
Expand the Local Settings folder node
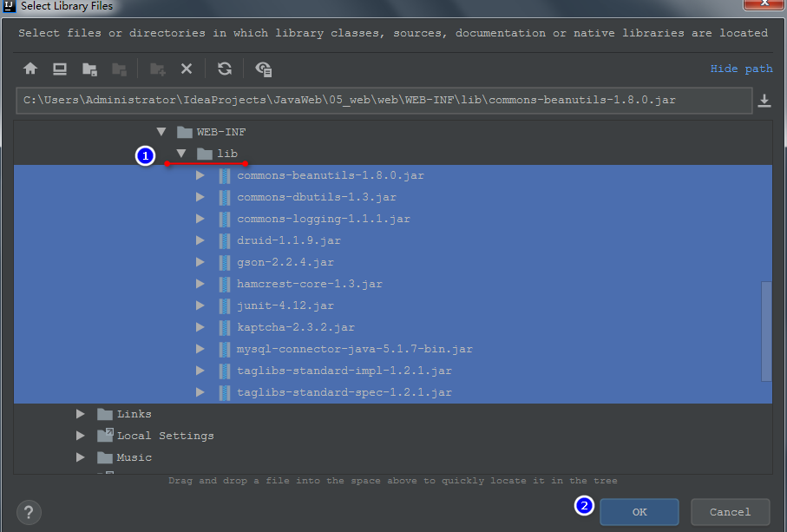81,436
